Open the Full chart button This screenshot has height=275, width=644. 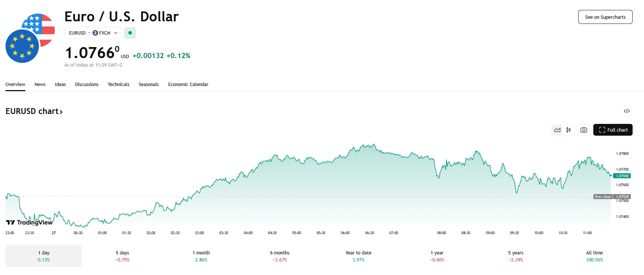click(x=613, y=130)
